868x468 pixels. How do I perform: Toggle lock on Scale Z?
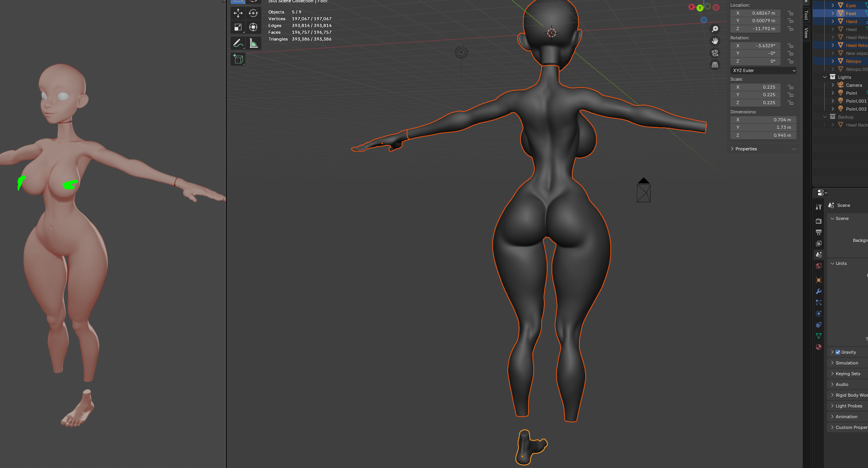pos(790,103)
